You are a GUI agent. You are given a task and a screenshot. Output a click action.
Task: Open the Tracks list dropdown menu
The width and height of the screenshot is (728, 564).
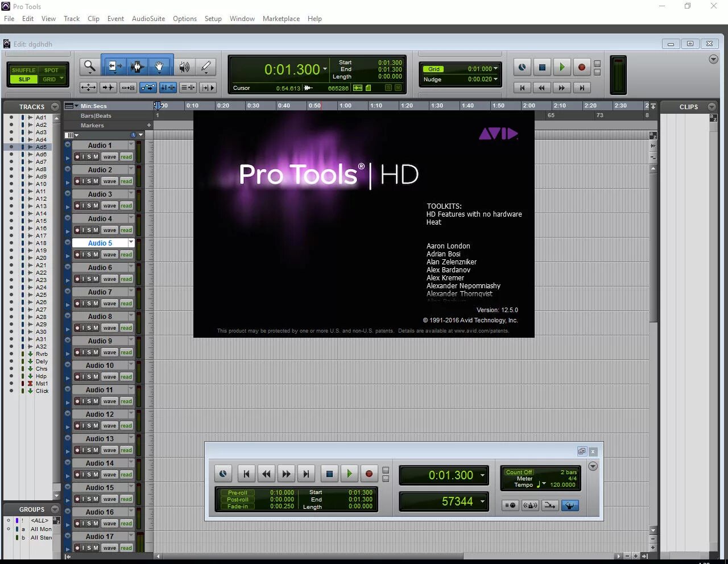click(x=55, y=106)
